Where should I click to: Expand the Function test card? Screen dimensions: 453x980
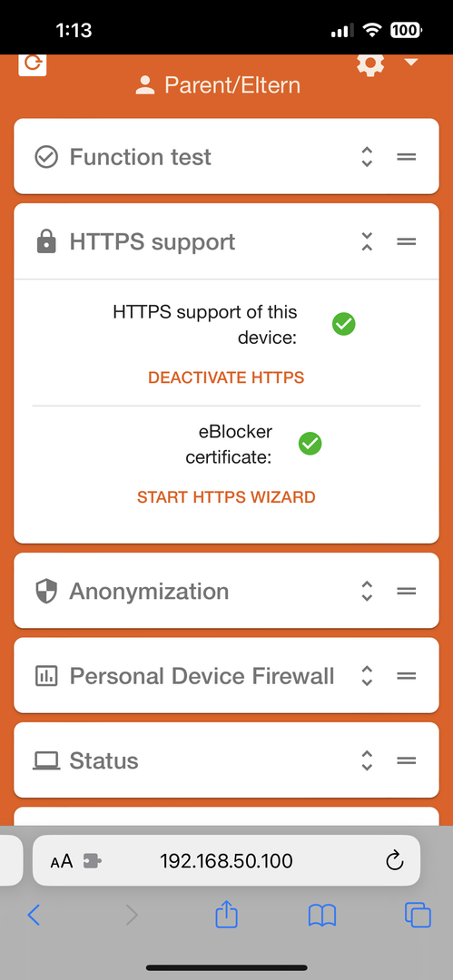[x=368, y=157]
